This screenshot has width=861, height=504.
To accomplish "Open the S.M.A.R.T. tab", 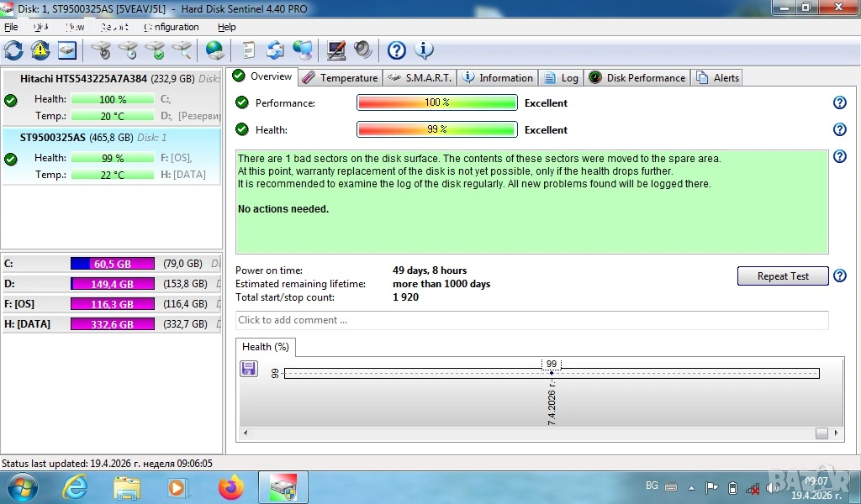I will pyautogui.click(x=420, y=78).
